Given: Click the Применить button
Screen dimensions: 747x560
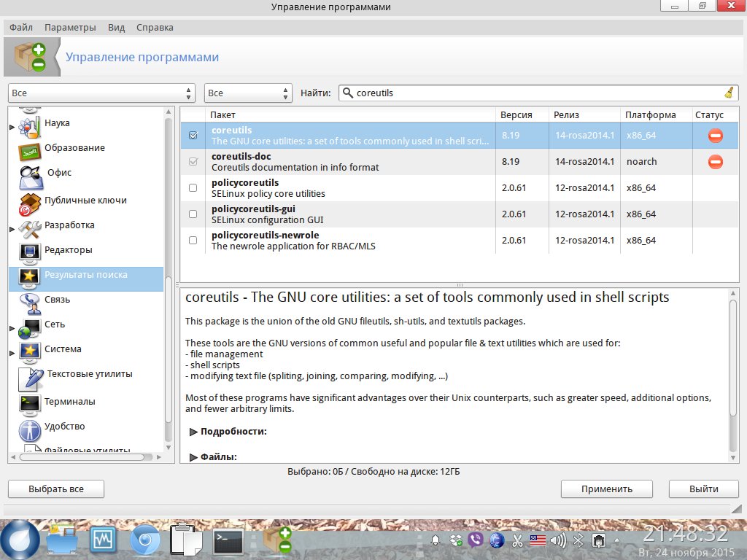Looking at the screenshot, I should click(606, 489).
